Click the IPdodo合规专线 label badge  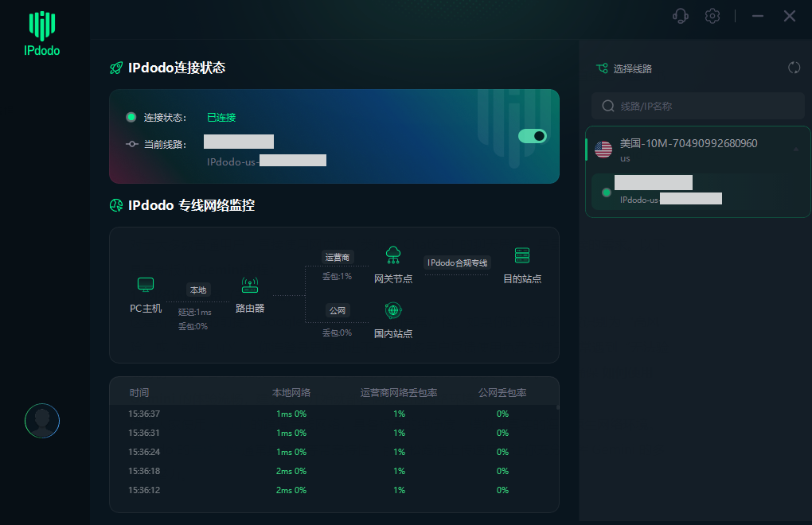[x=457, y=262]
